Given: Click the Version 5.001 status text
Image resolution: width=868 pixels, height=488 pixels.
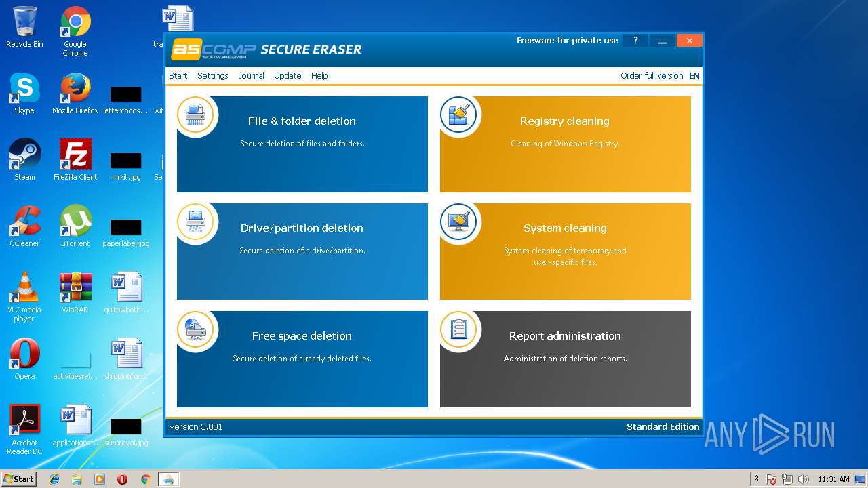Looking at the screenshot, I should tap(196, 426).
